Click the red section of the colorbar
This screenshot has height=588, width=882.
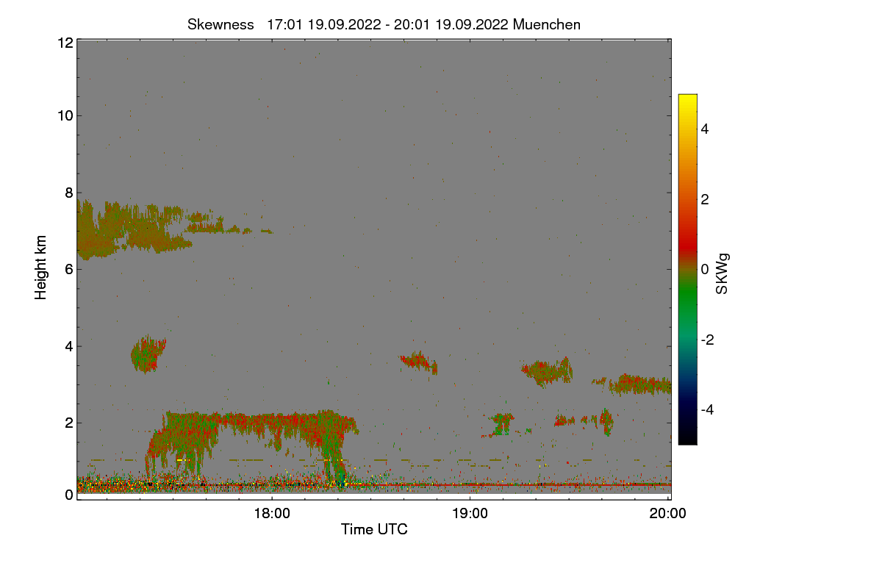click(x=687, y=235)
